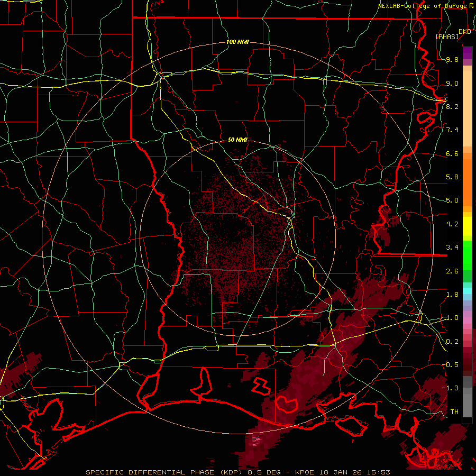Click the 100 NMI range ring label
This screenshot has width=476, height=476.
coord(237,42)
